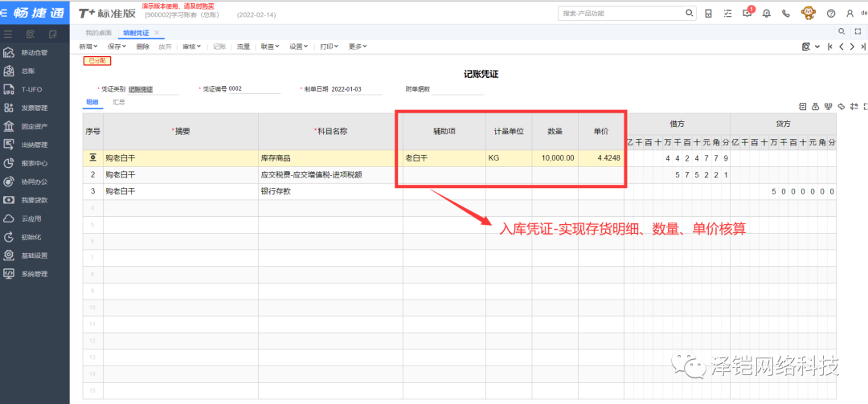Click the notification bell icon
Image resolution: width=868 pixels, height=404 pixels.
tap(766, 14)
